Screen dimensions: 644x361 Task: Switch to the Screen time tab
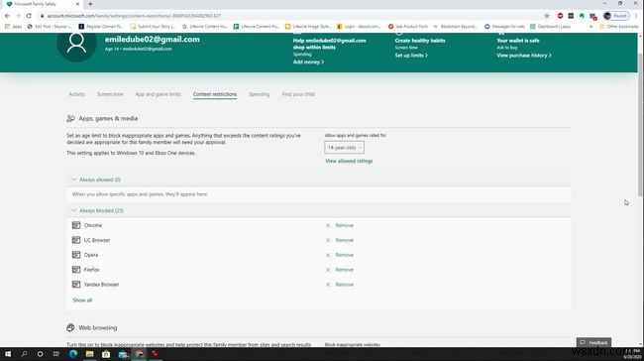(x=110, y=94)
